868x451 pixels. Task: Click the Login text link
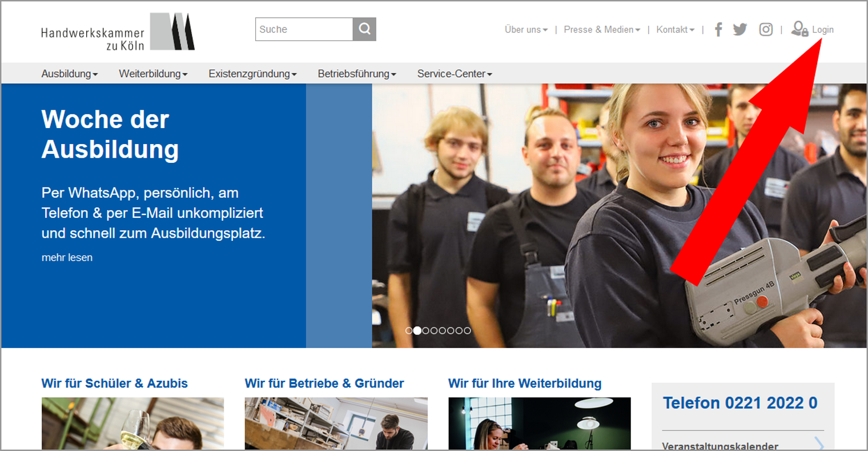pos(823,30)
